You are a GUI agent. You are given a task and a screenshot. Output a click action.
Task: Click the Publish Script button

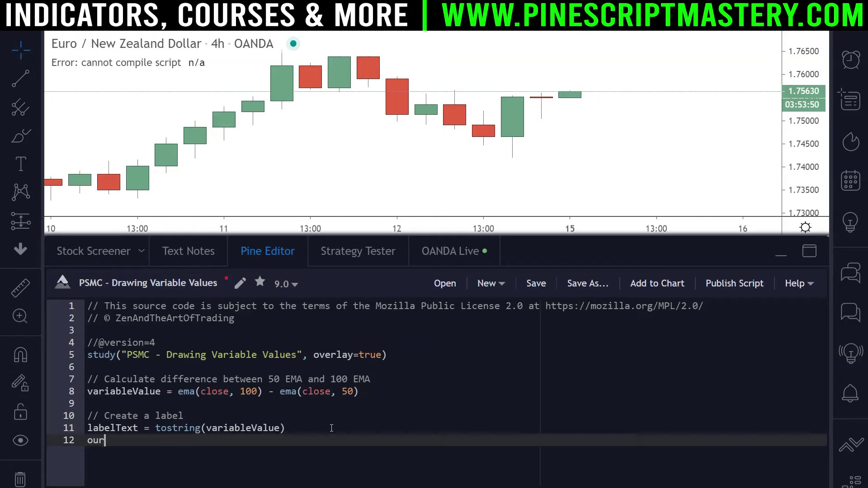coord(735,283)
